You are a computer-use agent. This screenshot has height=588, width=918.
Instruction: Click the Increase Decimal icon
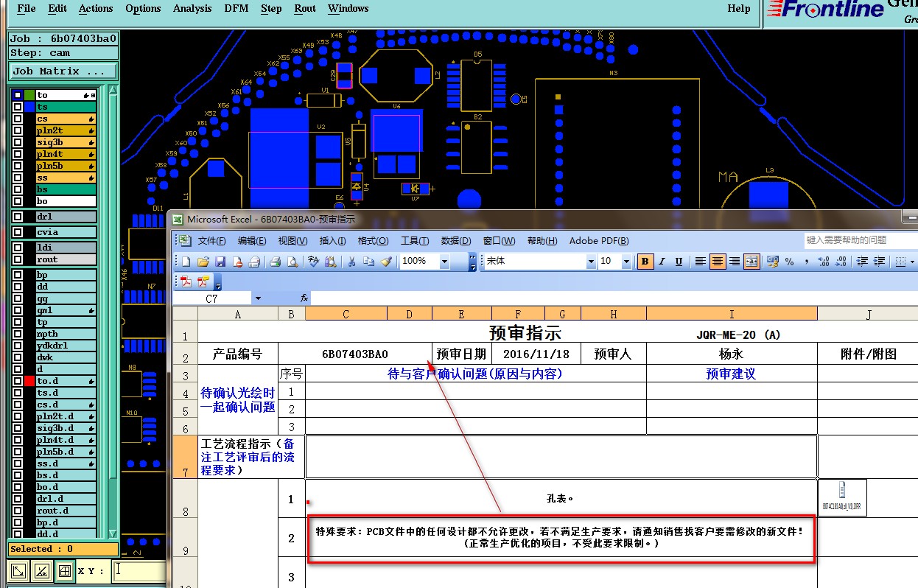pos(824,262)
